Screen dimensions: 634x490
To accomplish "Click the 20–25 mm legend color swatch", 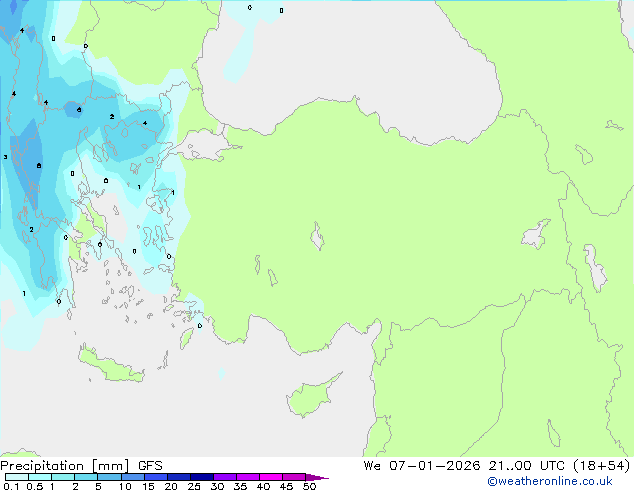I will [x=179, y=477].
